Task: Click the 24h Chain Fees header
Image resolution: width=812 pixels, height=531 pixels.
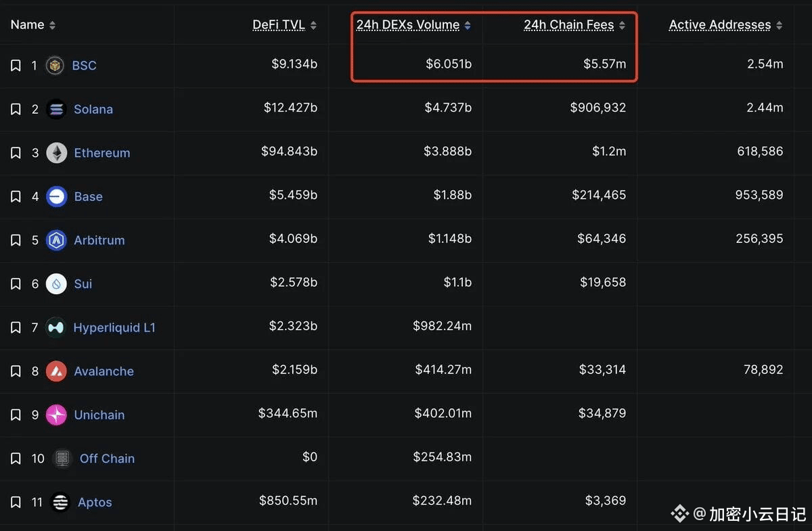Action: coord(568,25)
